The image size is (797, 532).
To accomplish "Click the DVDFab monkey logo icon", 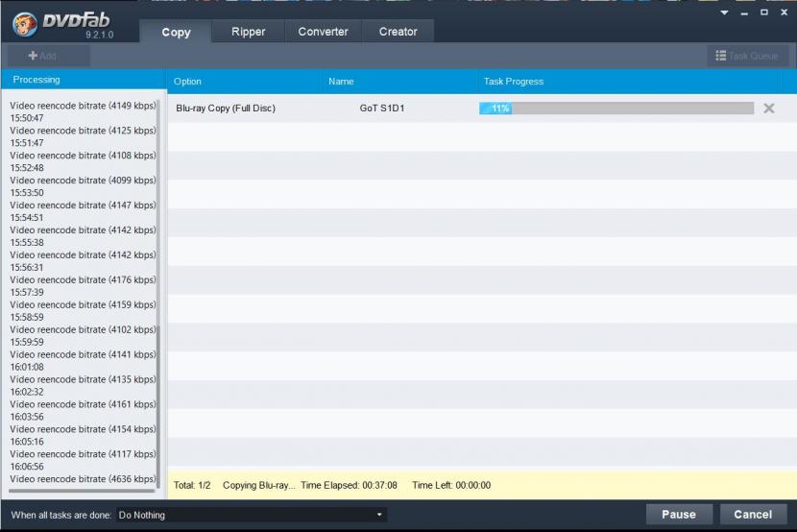I will click(x=24, y=24).
